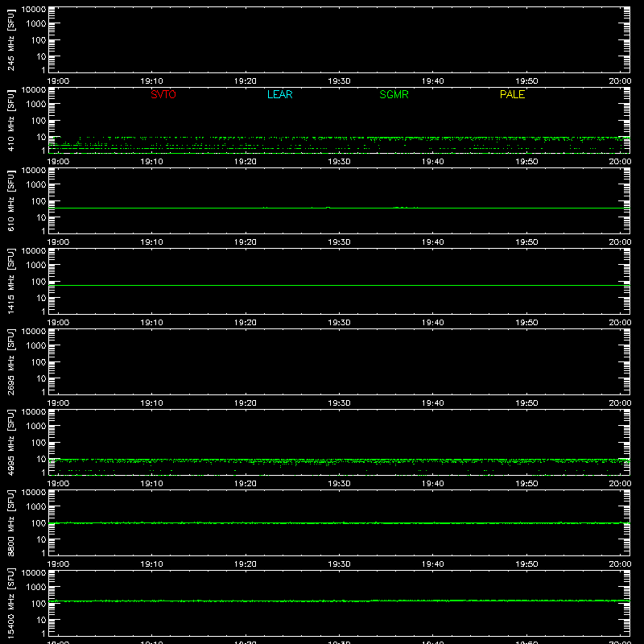This screenshot has height=644, width=644.
Task: Select the 410 MHz [SFU] axis title
Action: 11,120
